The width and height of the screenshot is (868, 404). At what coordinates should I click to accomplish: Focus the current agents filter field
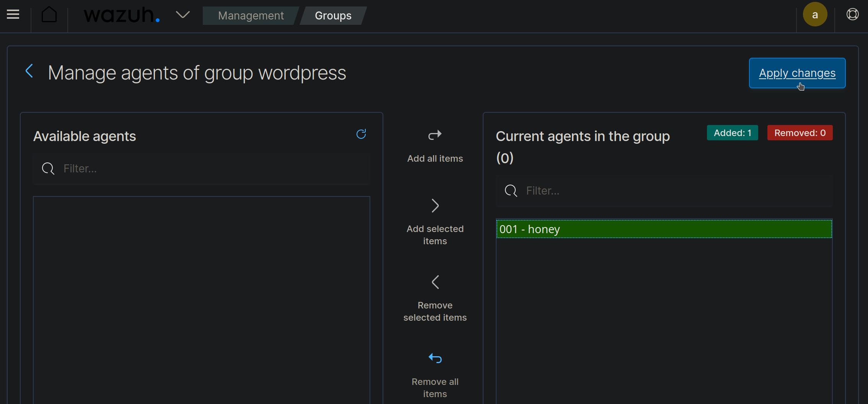pyautogui.click(x=664, y=191)
